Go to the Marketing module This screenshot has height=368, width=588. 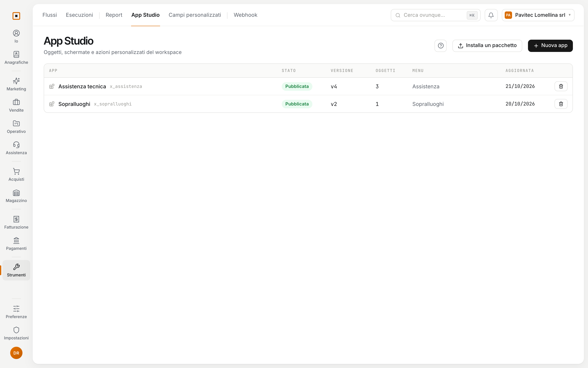16,84
